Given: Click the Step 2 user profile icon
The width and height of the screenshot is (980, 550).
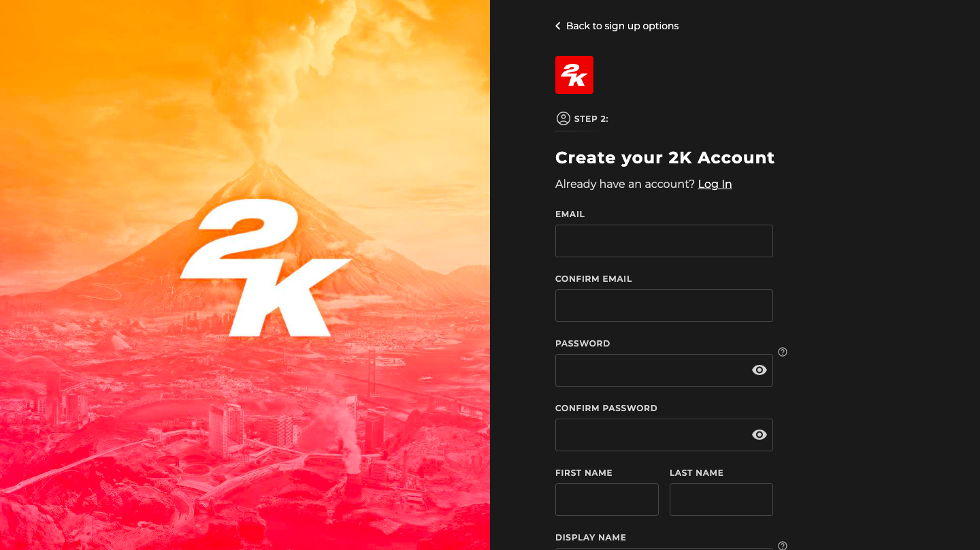Looking at the screenshot, I should [x=563, y=118].
